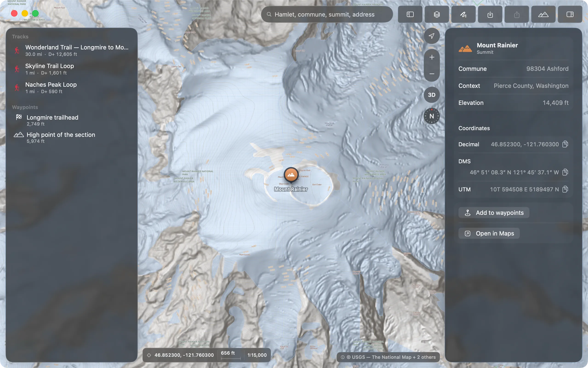Viewport: 588px width, 368px height.
Task: Click the High point mountain icon
Action: click(19, 135)
